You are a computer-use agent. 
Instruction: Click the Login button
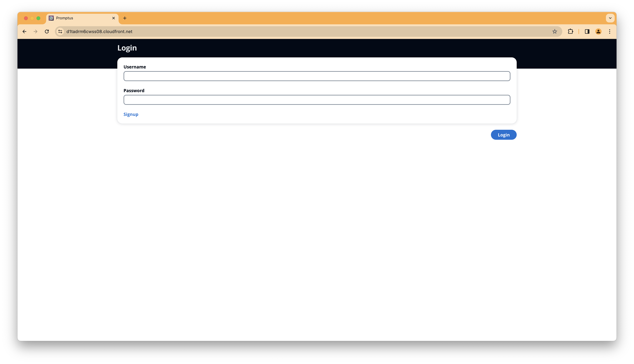[504, 135]
